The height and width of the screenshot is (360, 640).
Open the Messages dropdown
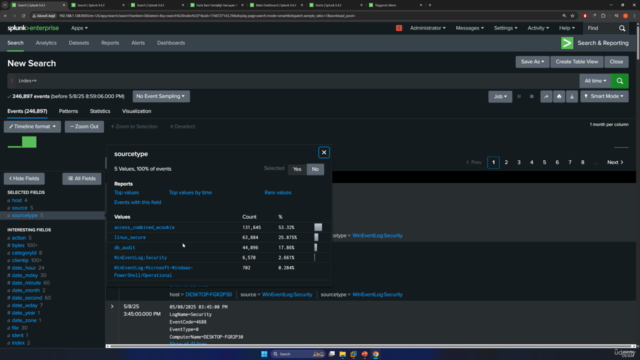coord(469,28)
